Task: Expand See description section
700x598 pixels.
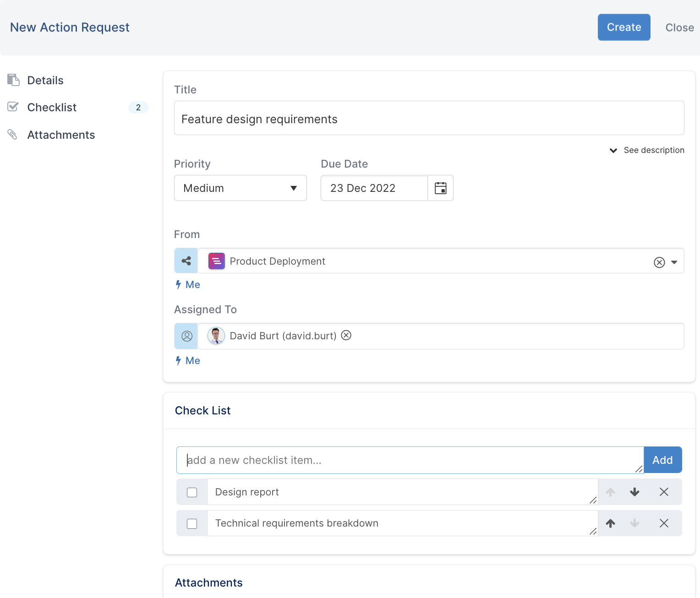Action: [x=647, y=150]
